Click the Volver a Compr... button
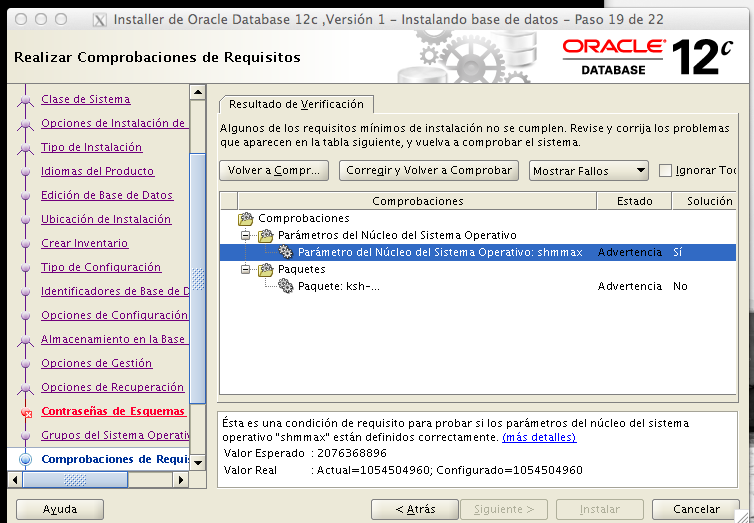Viewport: 754px width, 523px height. click(274, 171)
